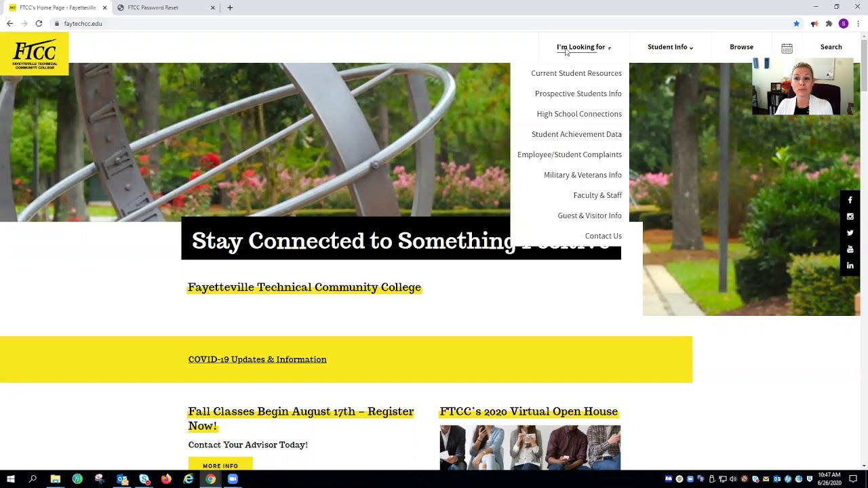Collapse the I'm Looking for dropdown
868x488 pixels.
click(x=583, y=47)
